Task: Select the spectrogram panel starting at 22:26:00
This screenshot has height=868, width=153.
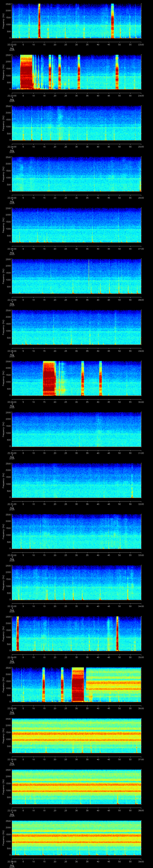Action: (x=76, y=225)
